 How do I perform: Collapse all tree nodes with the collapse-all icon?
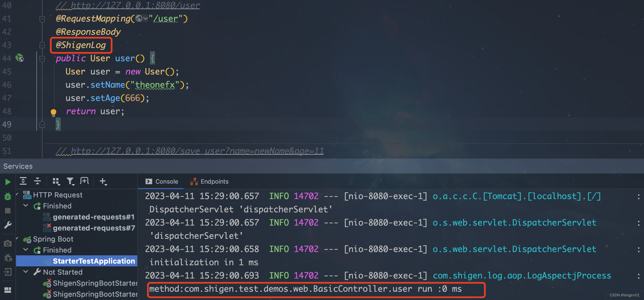pyautogui.click(x=37, y=181)
